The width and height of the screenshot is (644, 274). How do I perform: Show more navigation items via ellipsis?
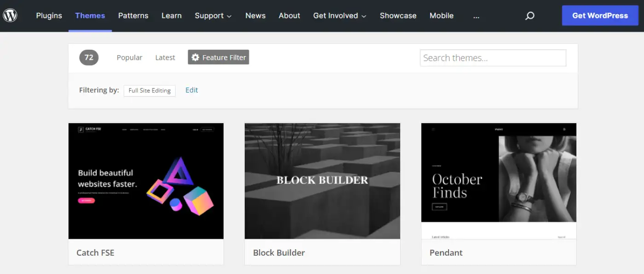tap(476, 16)
